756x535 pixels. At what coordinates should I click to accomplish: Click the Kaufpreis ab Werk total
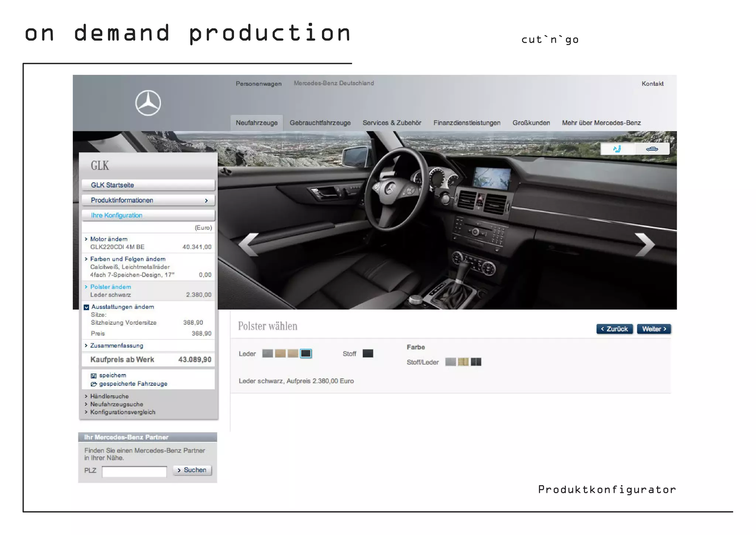(x=148, y=359)
